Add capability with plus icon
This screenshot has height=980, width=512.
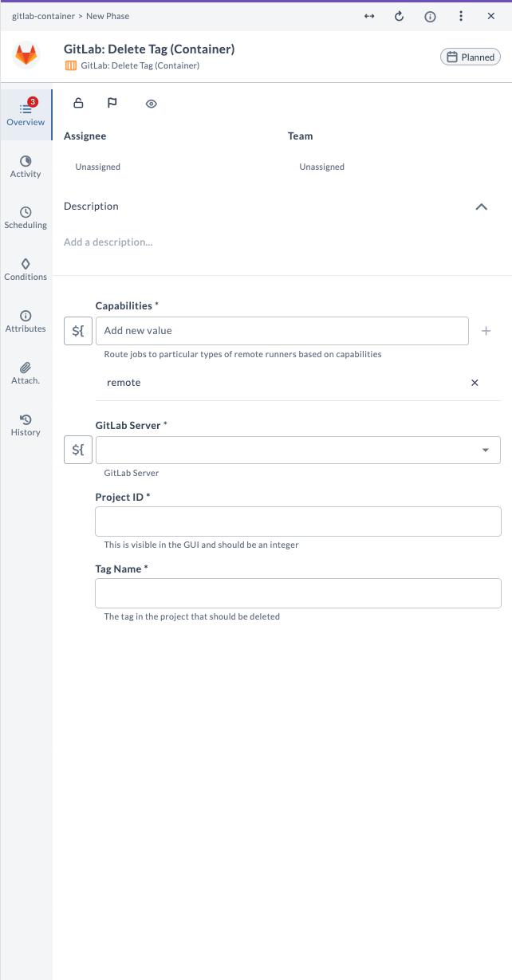click(x=486, y=331)
